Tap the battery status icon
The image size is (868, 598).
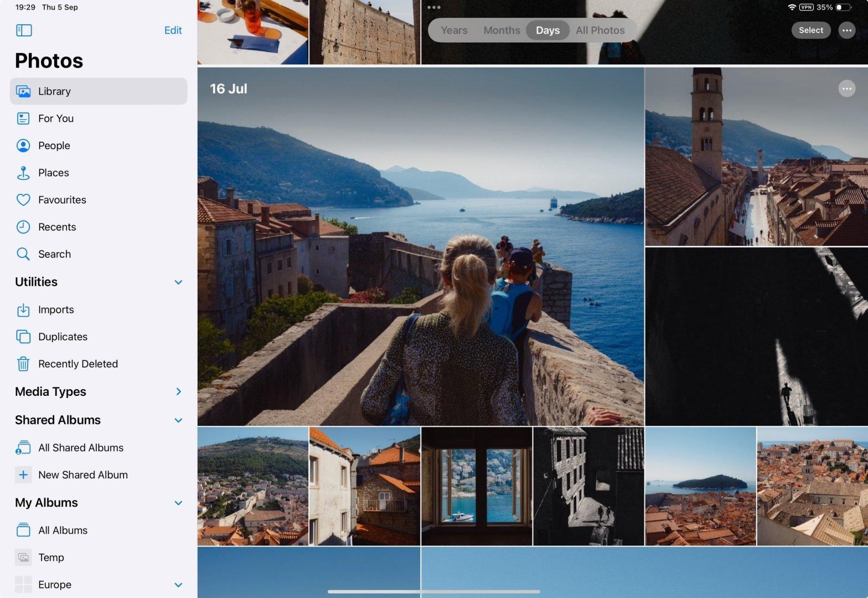click(x=843, y=7)
